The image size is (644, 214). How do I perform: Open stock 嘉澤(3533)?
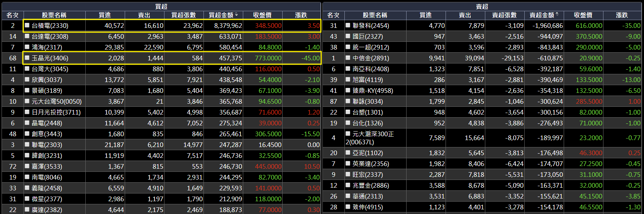click(47, 166)
